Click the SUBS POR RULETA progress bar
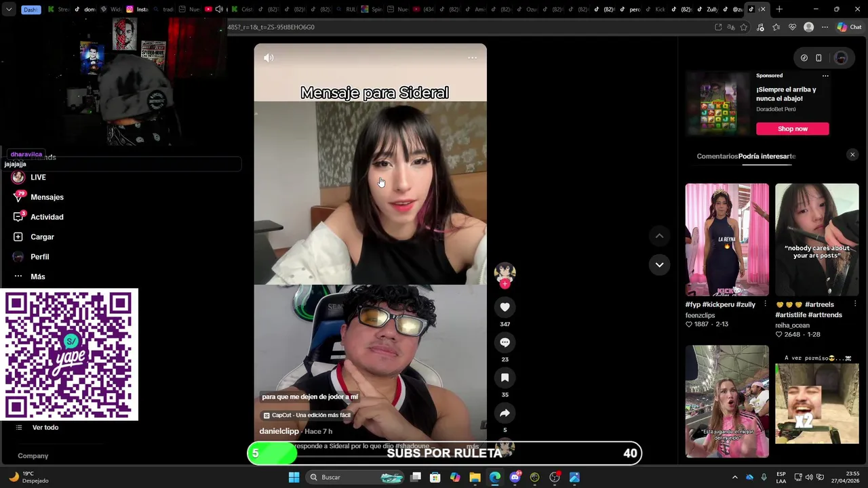The height and width of the screenshot is (488, 868). coord(444,453)
